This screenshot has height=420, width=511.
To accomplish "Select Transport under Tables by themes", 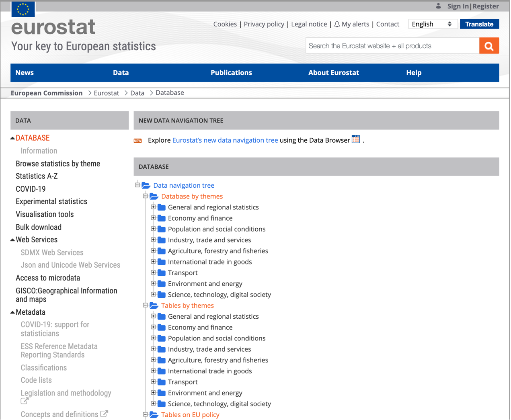I will 183,382.
